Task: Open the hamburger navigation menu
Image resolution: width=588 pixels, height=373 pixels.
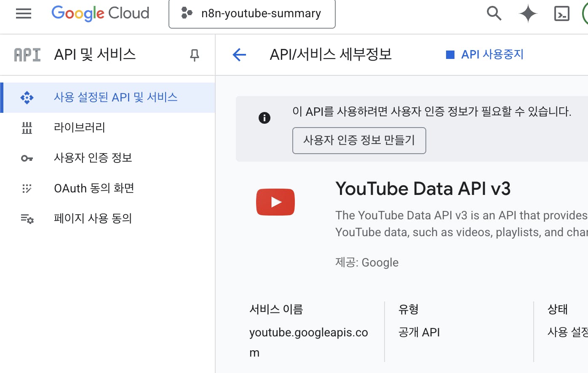Action: pos(24,13)
